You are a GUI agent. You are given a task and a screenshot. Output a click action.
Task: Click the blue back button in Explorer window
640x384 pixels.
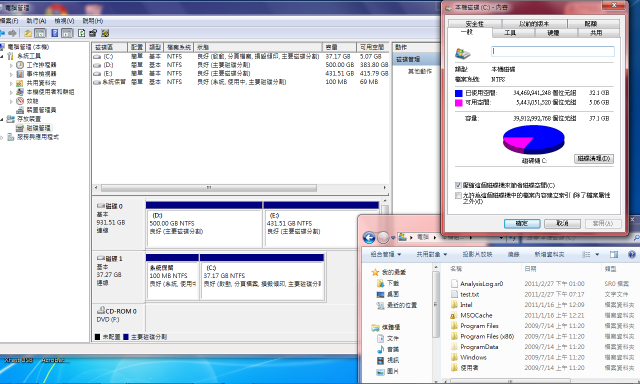[x=369, y=238]
